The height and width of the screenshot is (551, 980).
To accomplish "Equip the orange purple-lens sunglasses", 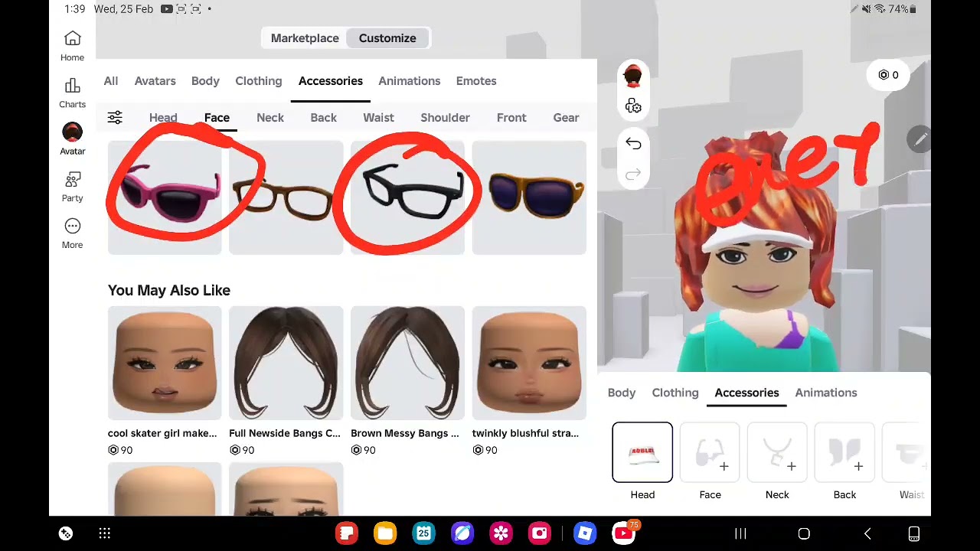I will (x=529, y=197).
